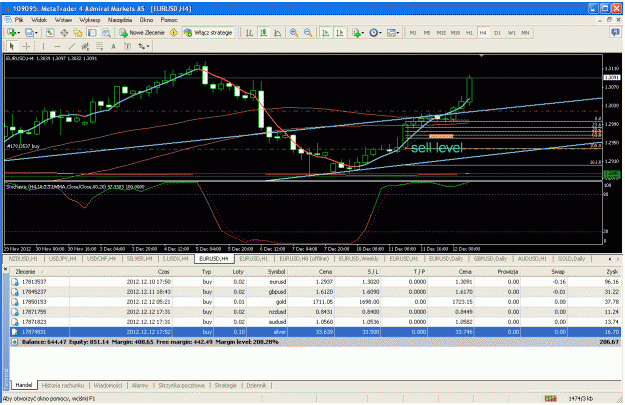
Task: Select the Fibonacci retracement tool icon
Action: coord(99,46)
